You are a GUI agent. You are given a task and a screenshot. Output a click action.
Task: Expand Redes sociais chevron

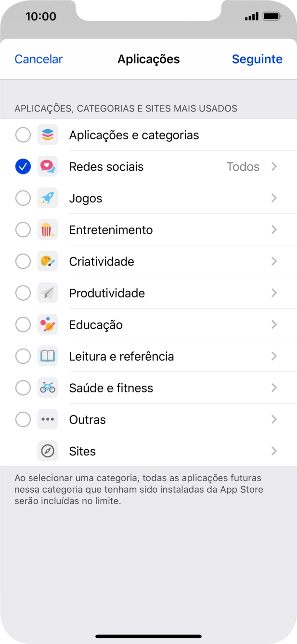pyautogui.click(x=274, y=167)
